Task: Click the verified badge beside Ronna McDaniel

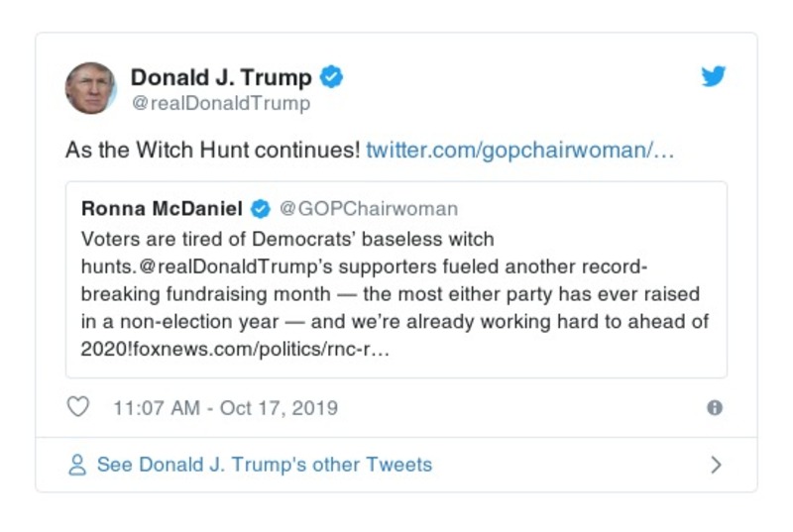Action: (x=260, y=209)
